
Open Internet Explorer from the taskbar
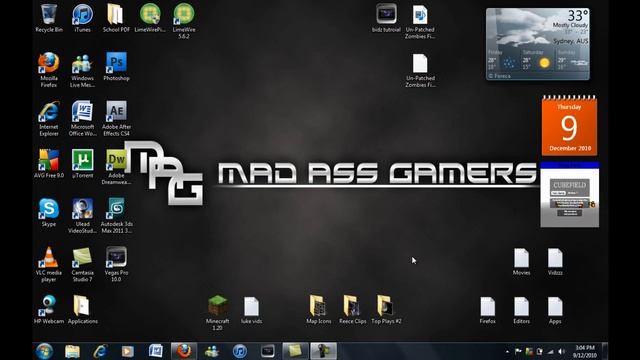pos(100,351)
